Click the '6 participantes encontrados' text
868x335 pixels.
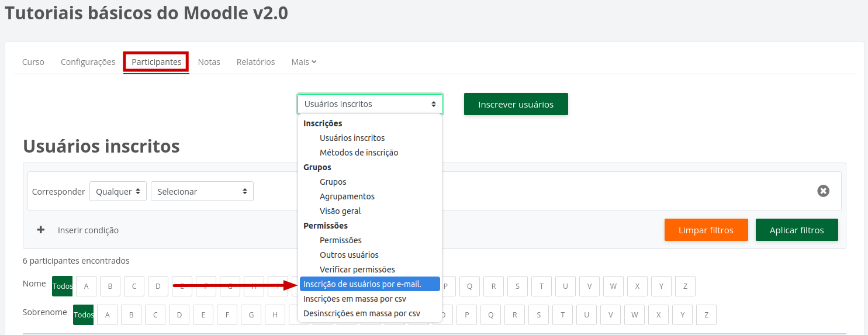tap(76, 261)
